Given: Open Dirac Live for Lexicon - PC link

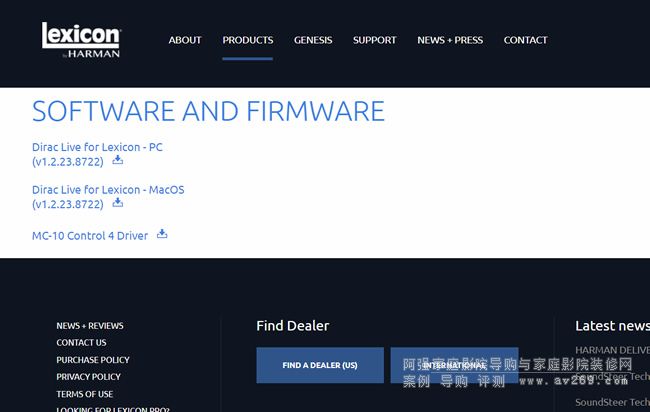Looking at the screenshot, I should (x=97, y=147).
